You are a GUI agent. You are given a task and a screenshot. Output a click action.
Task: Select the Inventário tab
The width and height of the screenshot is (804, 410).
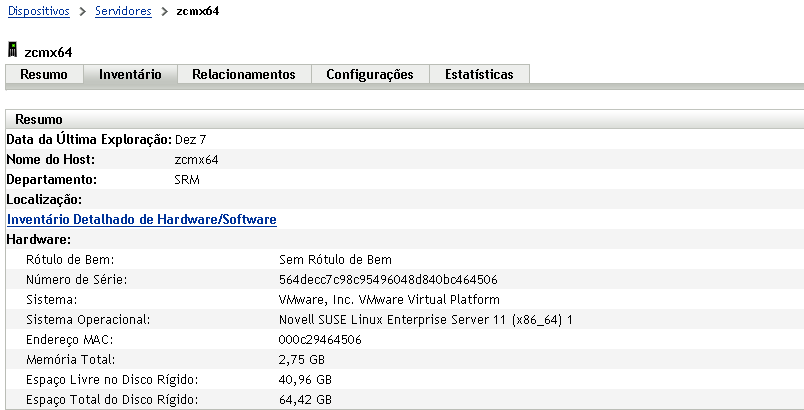[x=130, y=74]
